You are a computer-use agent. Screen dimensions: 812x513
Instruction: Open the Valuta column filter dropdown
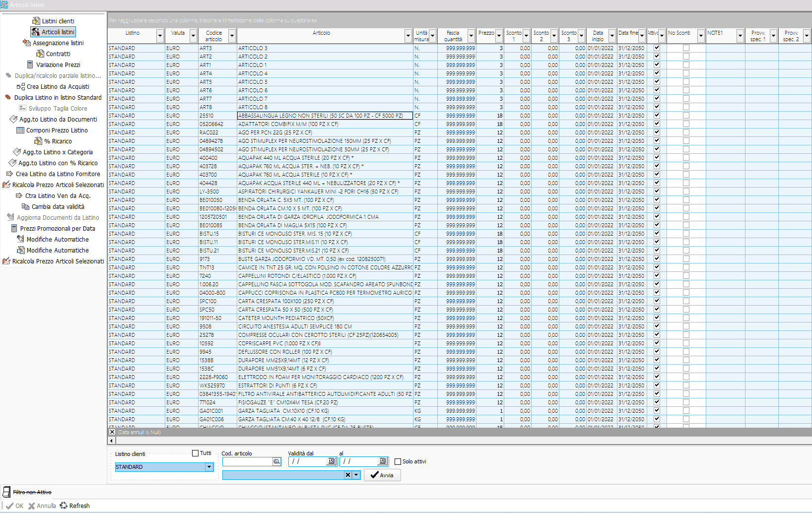(194, 36)
